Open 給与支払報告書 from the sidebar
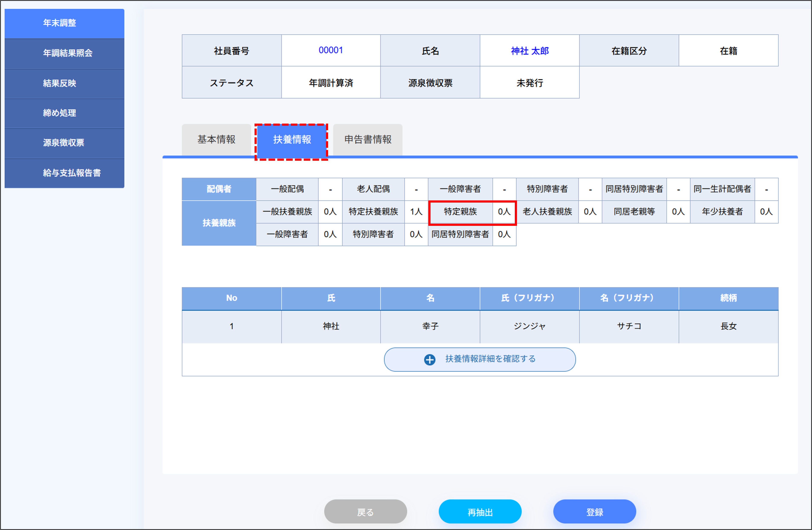This screenshot has height=530, width=812. coord(64,173)
